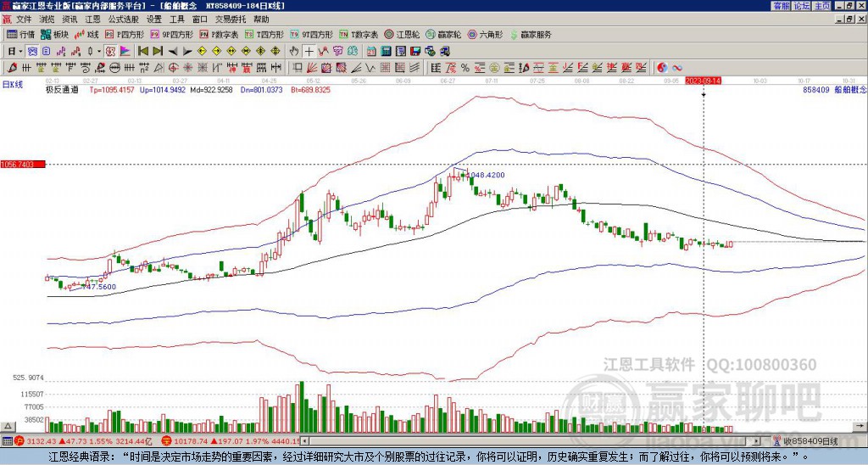Open the 六角形 hexagon tool
The width and height of the screenshot is (868, 465).
(486, 34)
